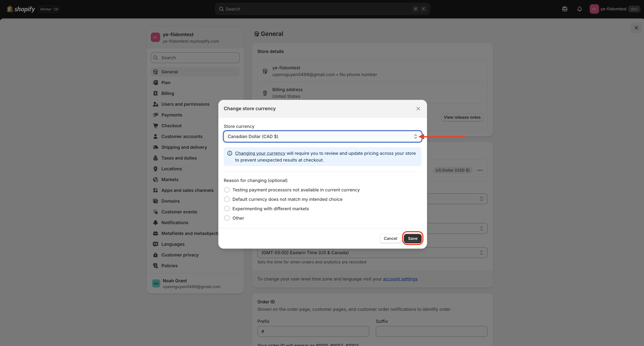Screen dimensions: 644x346
Task: Select 'Default currency does not match' radio option
Action: [227, 199]
